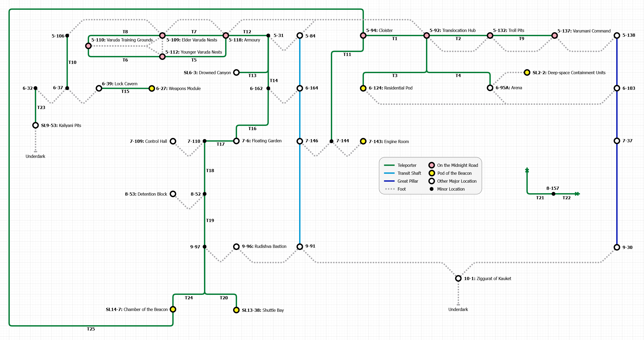
Task: Select the Pod of the Beacon legend marker
Action: click(432, 173)
